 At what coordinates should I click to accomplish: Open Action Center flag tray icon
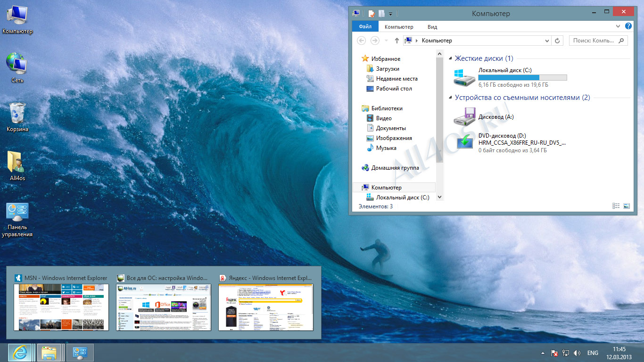pos(555,353)
